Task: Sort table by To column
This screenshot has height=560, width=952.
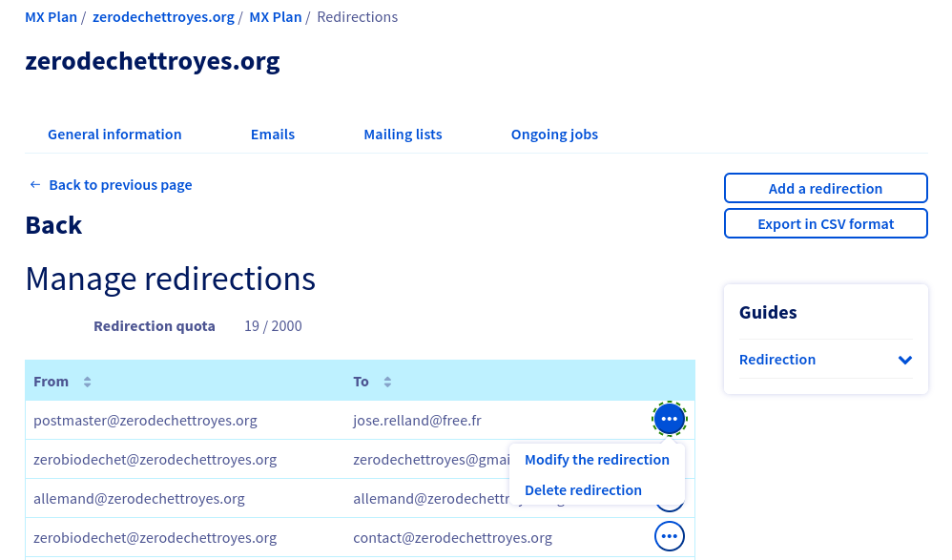Action: [x=387, y=382]
